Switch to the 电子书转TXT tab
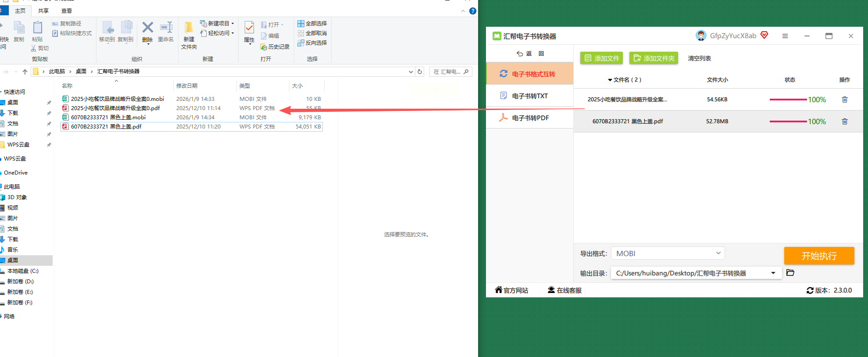 tap(529, 96)
